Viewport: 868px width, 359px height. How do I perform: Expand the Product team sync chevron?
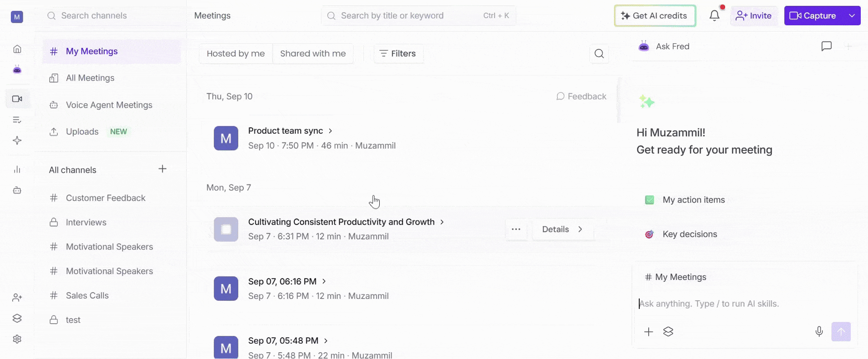point(330,131)
